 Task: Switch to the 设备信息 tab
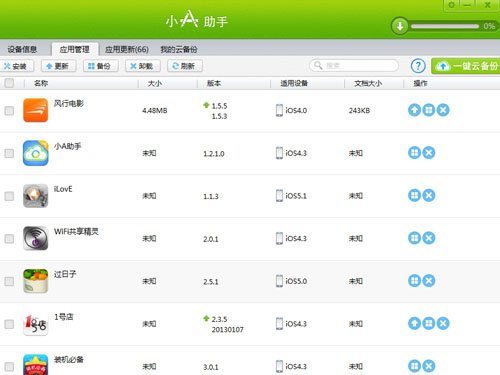pos(22,49)
